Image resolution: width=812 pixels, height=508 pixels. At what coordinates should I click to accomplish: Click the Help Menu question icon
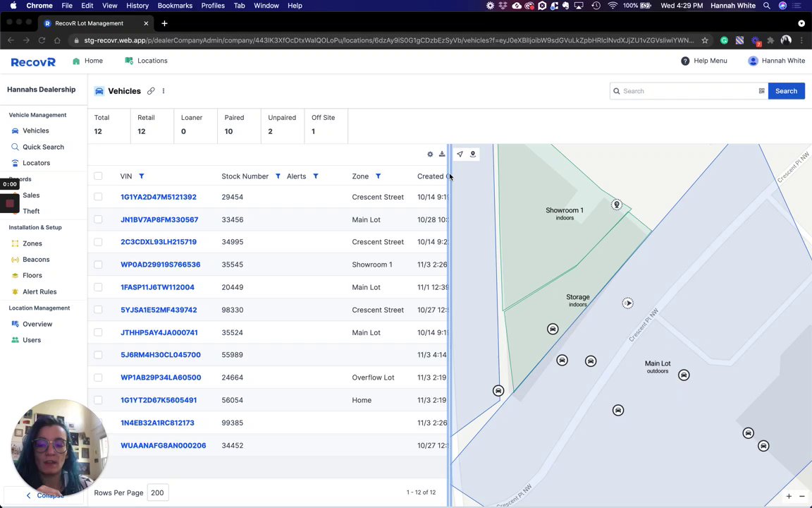click(x=685, y=61)
